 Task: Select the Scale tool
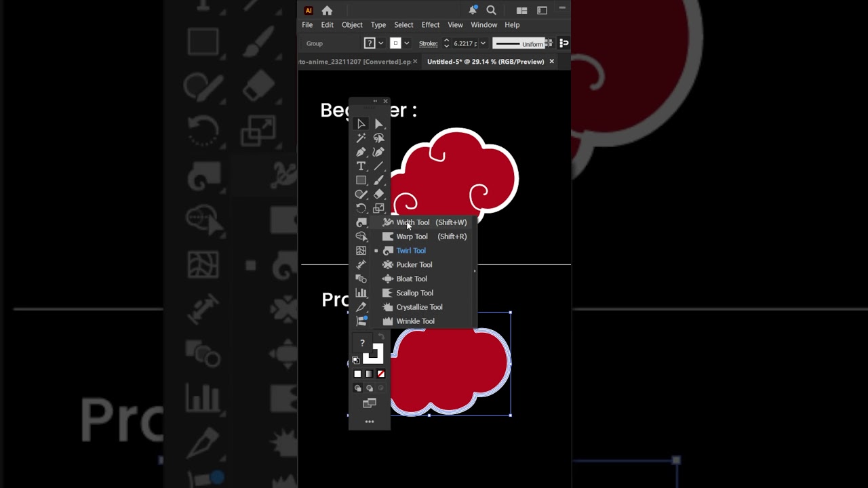click(379, 209)
